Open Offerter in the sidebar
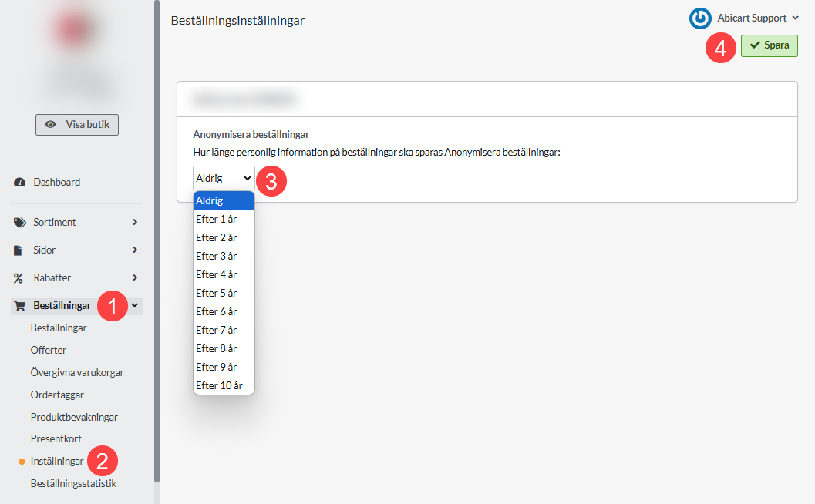 click(49, 350)
